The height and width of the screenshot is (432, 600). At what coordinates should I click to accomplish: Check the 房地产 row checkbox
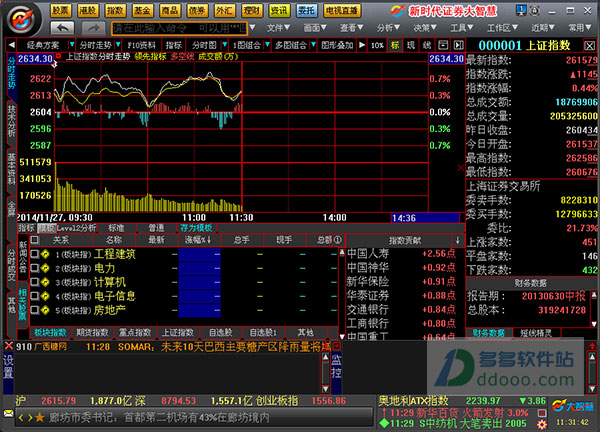tap(34, 310)
